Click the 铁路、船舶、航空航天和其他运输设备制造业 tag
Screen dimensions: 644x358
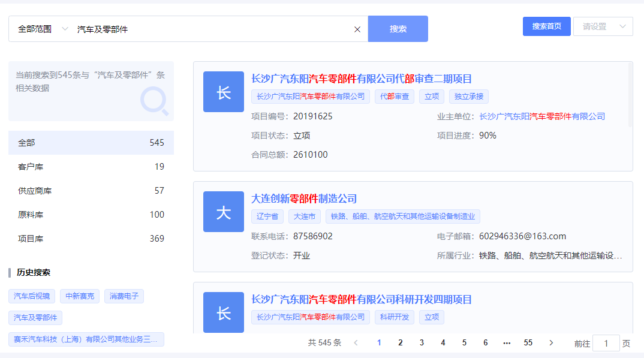pos(403,216)
